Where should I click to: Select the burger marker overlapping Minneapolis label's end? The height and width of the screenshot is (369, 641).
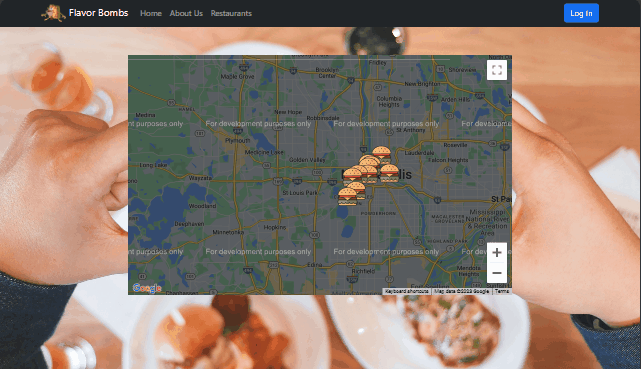[390, 173]
